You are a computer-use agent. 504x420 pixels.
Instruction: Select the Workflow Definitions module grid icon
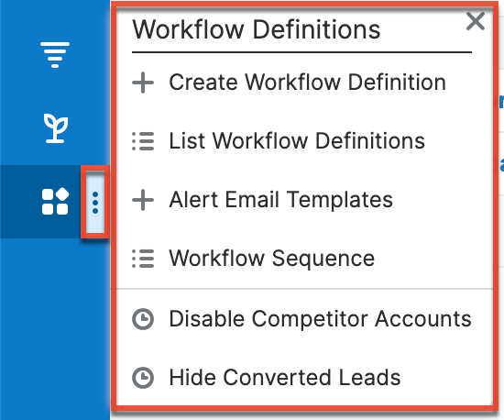55,202
